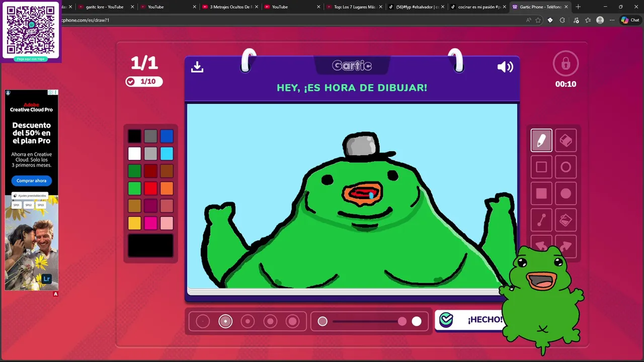Viewport: 644px width, 362px height.
Task: Pick the filled rectangle tool
Action: [x=541, y=194]
